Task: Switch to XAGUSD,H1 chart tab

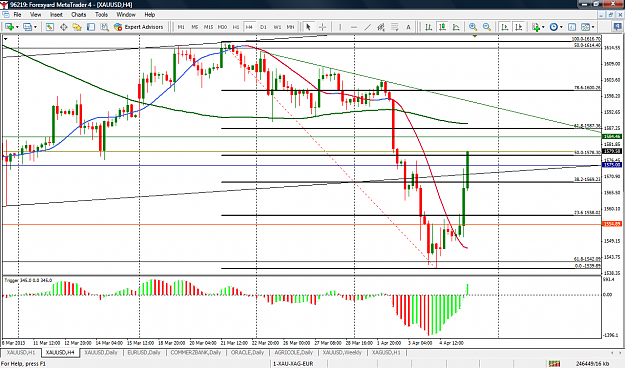Action: coord(386,353)
